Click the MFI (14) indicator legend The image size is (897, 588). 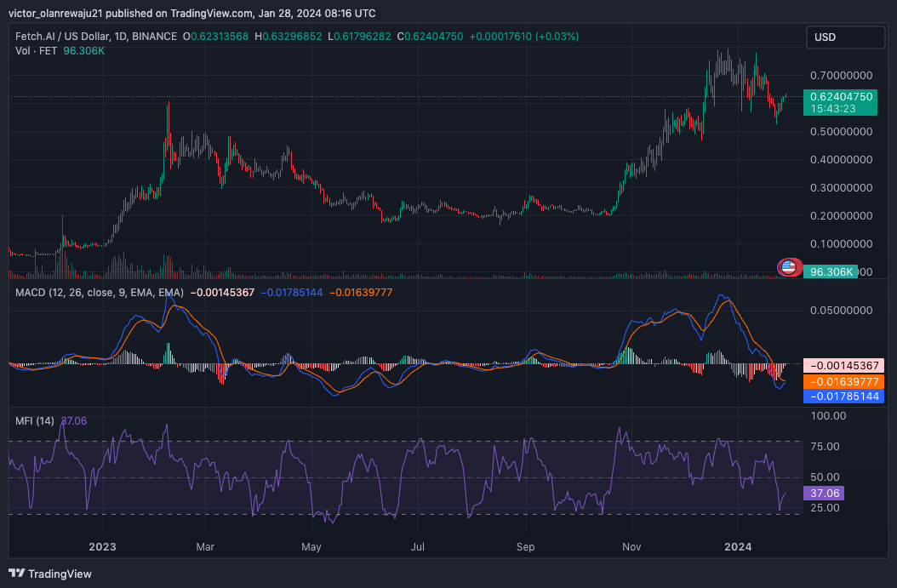point(35,421)
